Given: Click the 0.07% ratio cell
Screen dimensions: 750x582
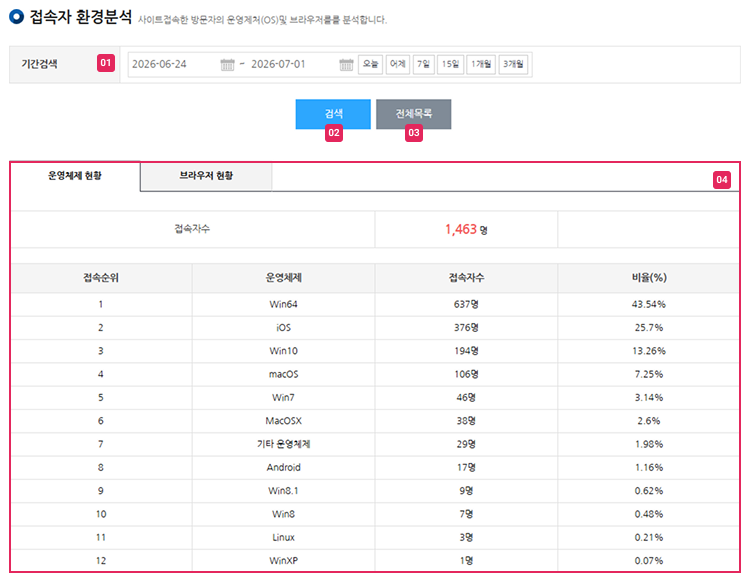Looking at the screenshot, I should click(649, 561).
